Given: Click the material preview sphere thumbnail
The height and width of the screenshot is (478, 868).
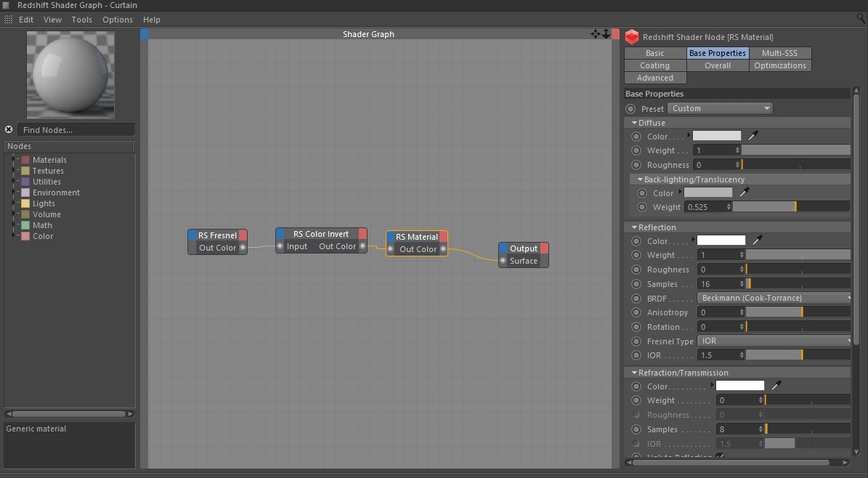Looking at the screenshot, I should pyautogui.click(x=71, y=75).
